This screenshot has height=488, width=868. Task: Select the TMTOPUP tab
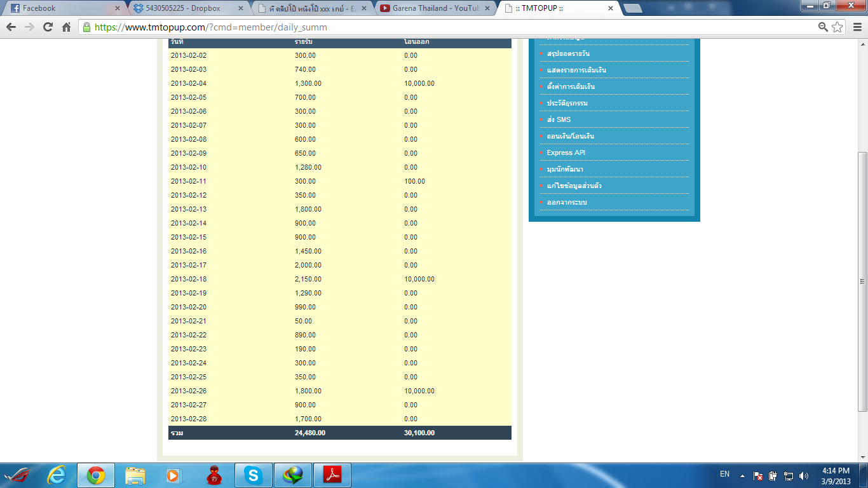[558, 8]
